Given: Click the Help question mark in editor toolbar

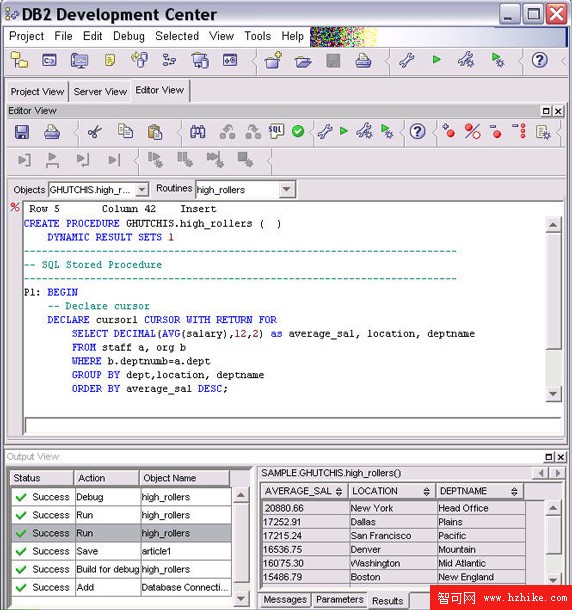Looking at the screenshot, I should (x=417, y=131).
